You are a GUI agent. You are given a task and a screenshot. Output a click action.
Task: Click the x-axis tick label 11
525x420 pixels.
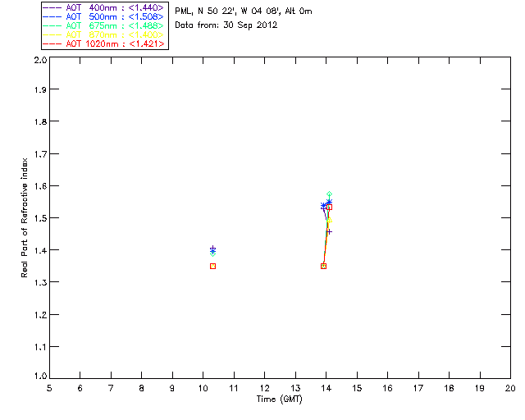point(234,388)
